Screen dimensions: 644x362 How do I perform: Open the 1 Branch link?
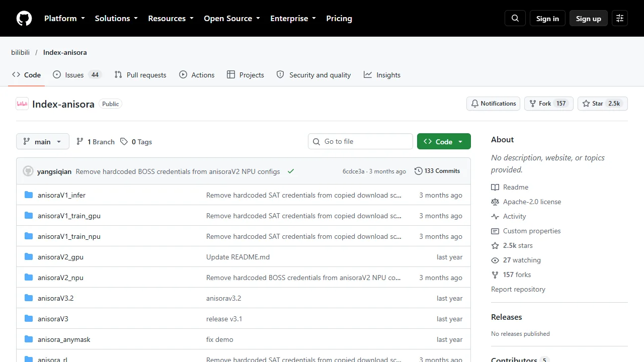click(96, 142)
